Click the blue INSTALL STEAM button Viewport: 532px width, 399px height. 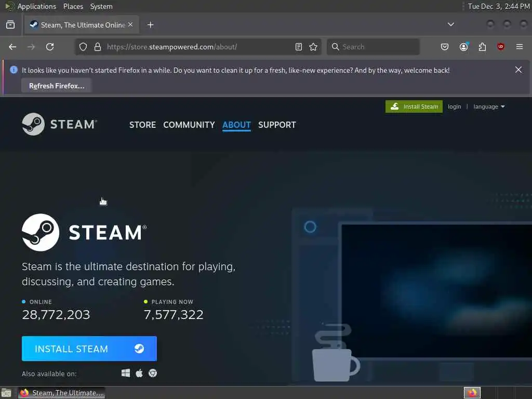point(89,349)
